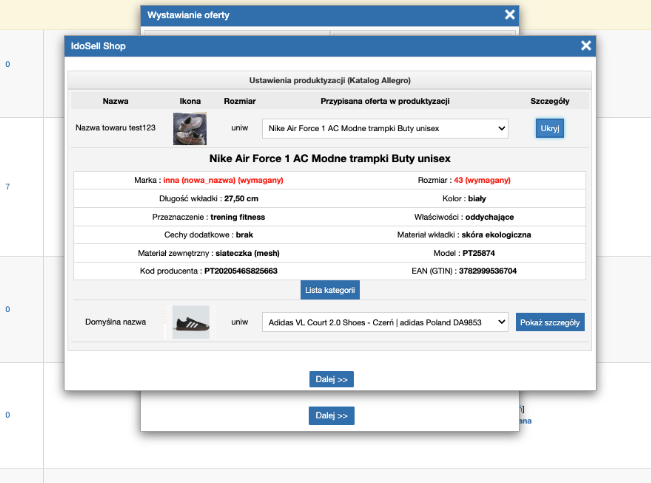This screenshot has width=651, height=483.
Task: Close the IdoSell Shop dialog
Action: (x=586, y=46)
